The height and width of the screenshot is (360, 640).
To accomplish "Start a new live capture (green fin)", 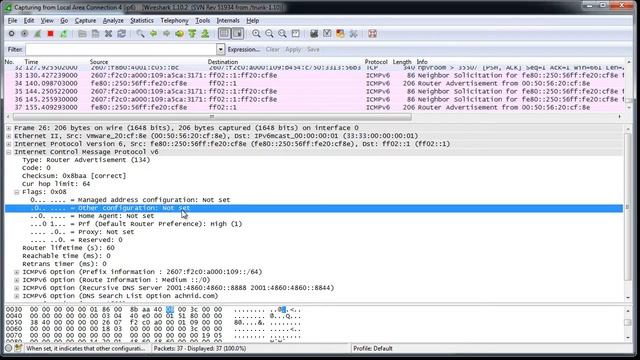I will 38,34.
